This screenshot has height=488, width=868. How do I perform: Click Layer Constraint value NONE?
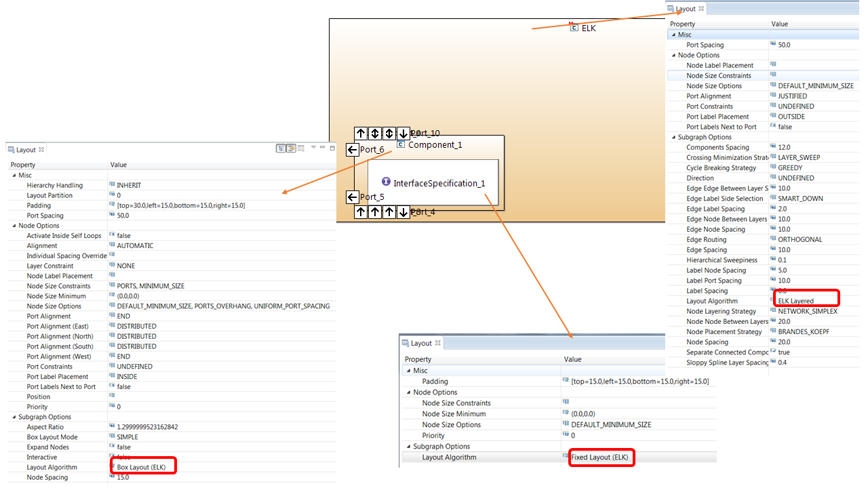127,266
